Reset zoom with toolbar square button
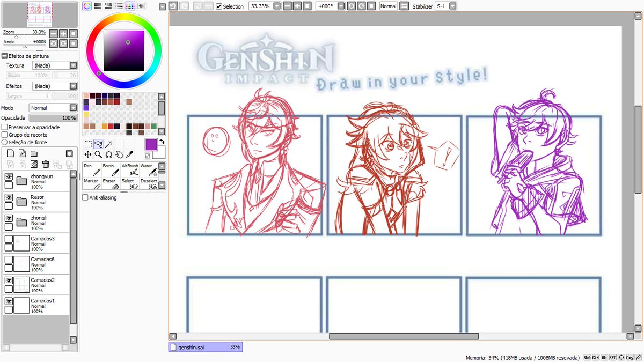644x362 pixels. pos(306,6)
